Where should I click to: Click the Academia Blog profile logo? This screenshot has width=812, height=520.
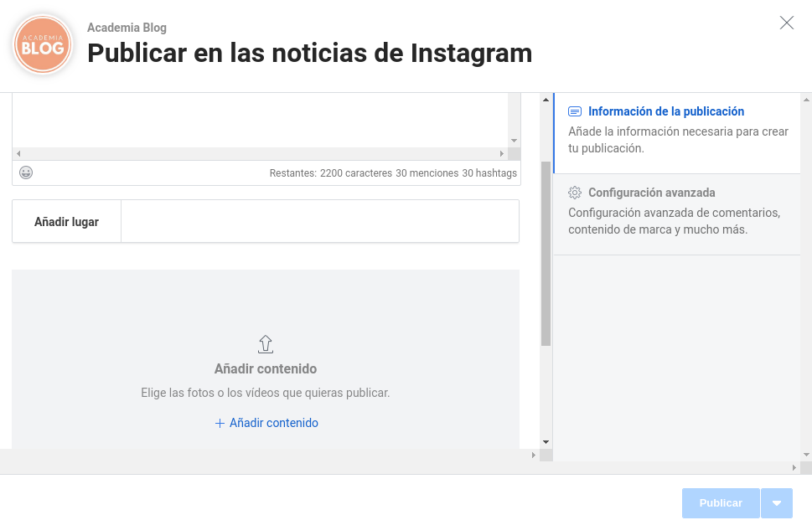click(43, 44)
